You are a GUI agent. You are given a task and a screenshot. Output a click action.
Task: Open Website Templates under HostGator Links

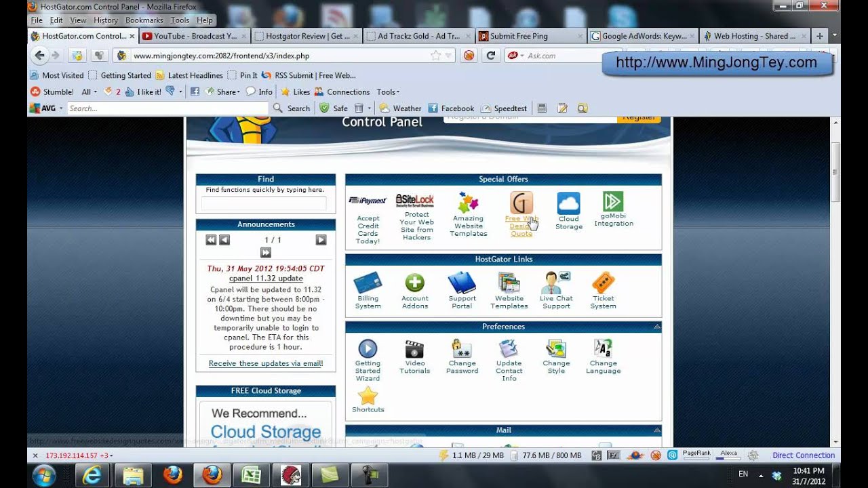[x=509, y=282]
